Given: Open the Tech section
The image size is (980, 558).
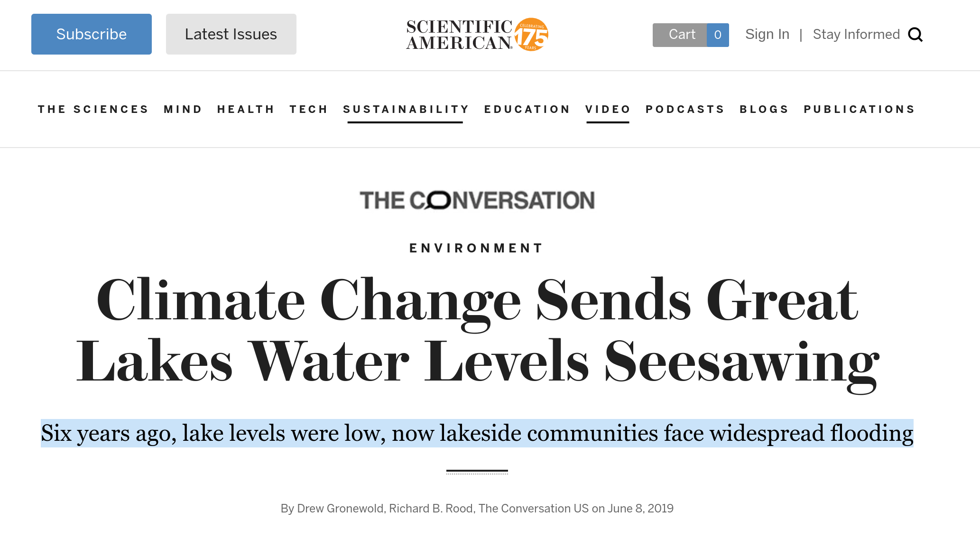Looking at the screenshot, I should tap(309, 110).
